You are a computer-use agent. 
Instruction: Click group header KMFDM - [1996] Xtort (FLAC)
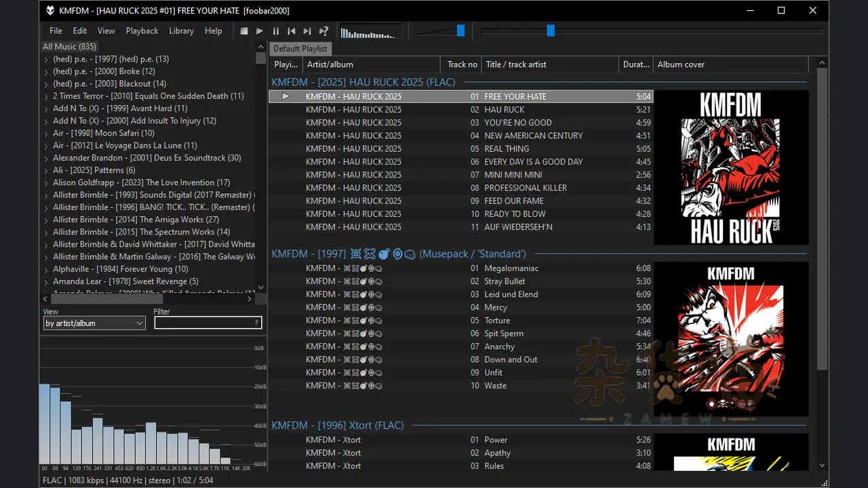tap(338, 426)
